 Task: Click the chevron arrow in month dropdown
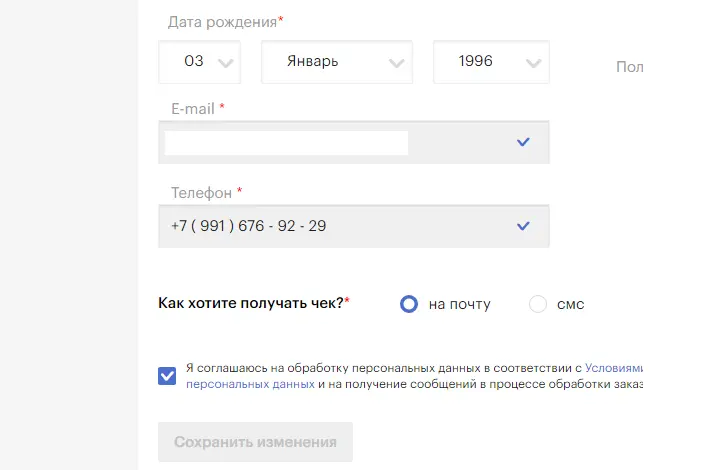pos(396,63)
